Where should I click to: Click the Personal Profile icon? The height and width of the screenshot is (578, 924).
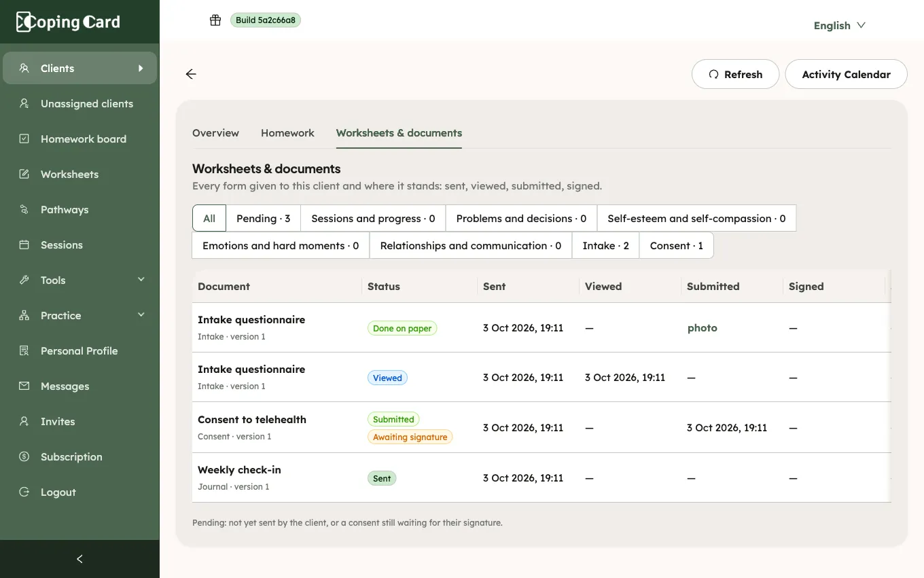[24, 350]
